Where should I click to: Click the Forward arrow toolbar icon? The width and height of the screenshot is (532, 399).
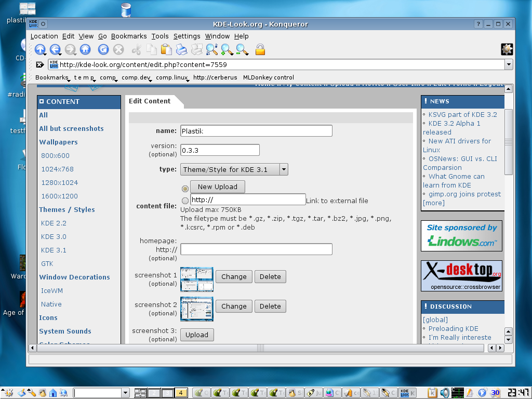click(70, 50)
